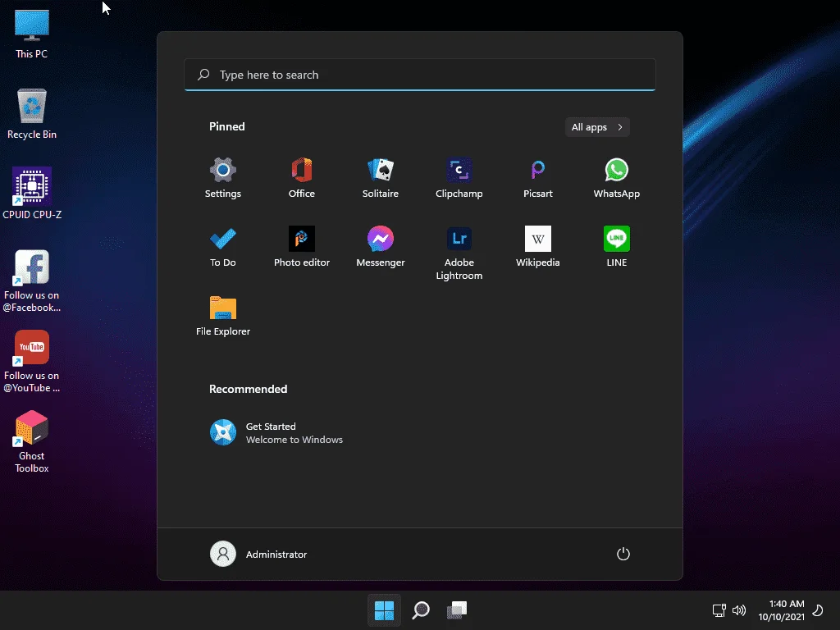Open the Administrator account menu

click(x=258, y=554)
